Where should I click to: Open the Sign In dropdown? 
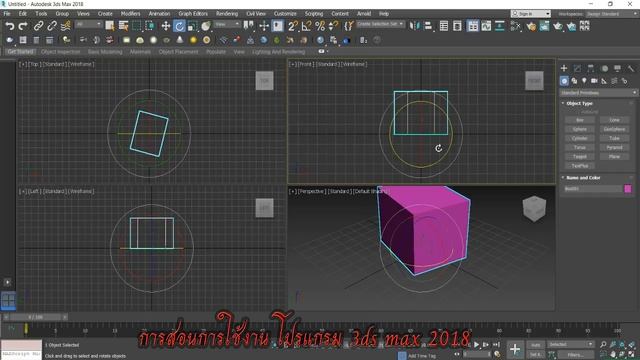[531, 14]
